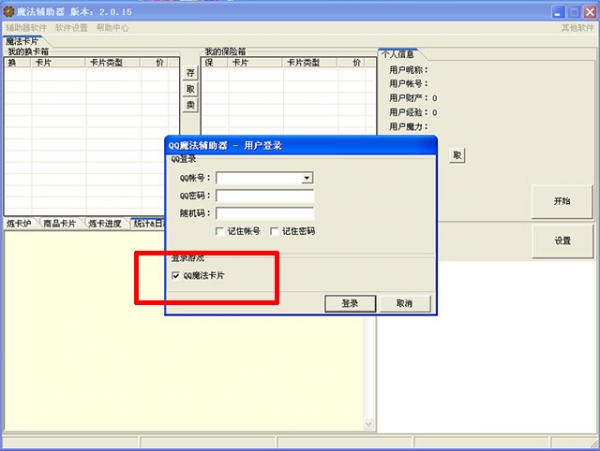The image size is (600, 451).
Task: Click 价 column header in 我的换卡箱
Action: (155, 63)
